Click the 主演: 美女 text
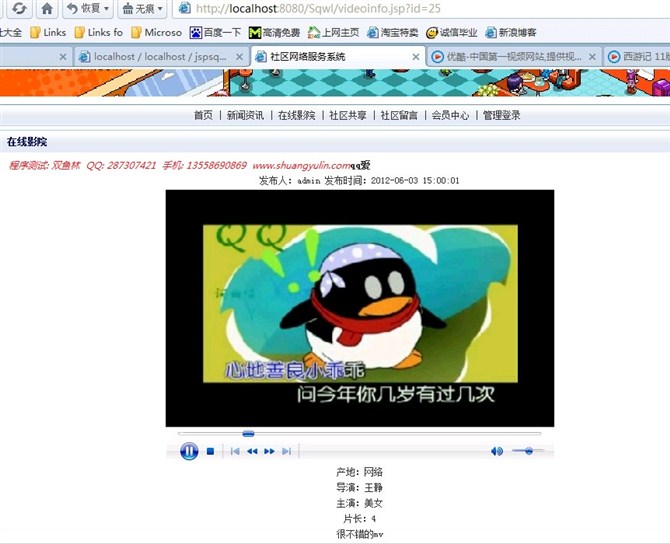 [x=359, y=503]
